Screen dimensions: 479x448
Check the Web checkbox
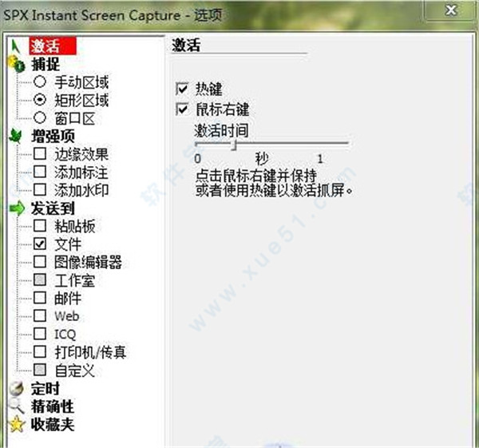(40, 316)
